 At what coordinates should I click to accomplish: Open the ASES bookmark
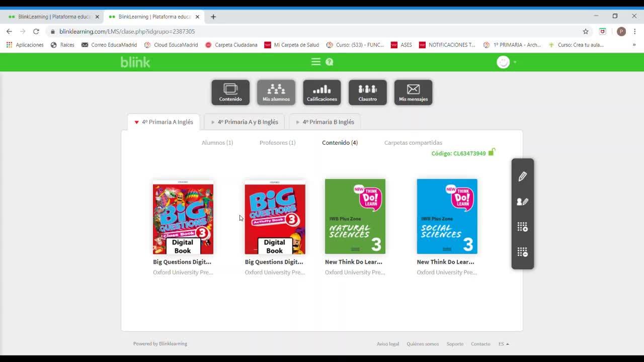[x=401, y=45]
